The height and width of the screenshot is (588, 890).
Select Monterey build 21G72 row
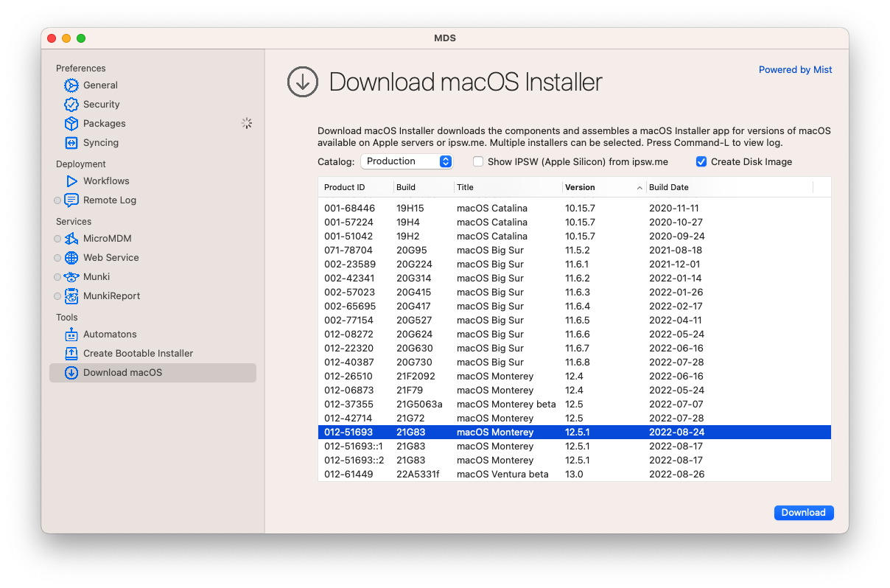(x=575, y=419)
